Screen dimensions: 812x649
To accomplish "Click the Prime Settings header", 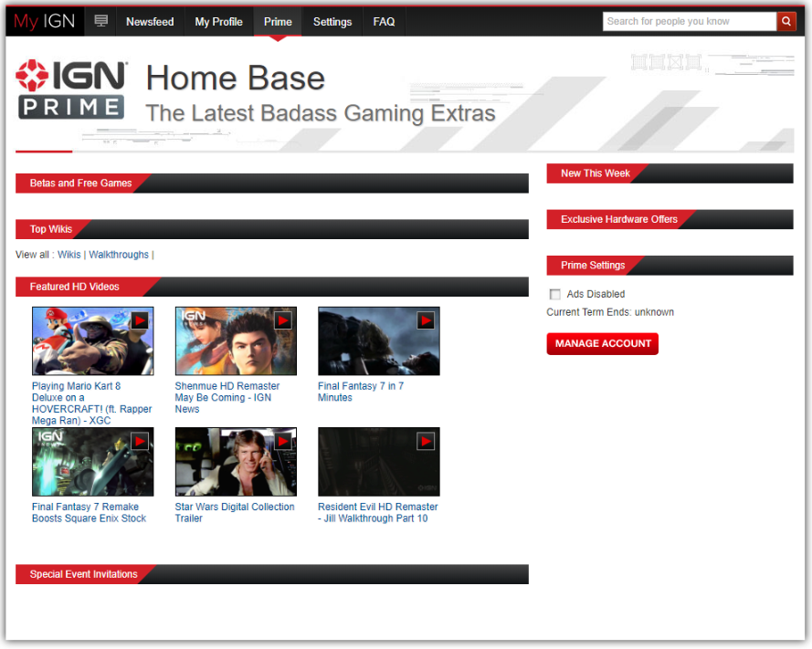I will [670, 266].
